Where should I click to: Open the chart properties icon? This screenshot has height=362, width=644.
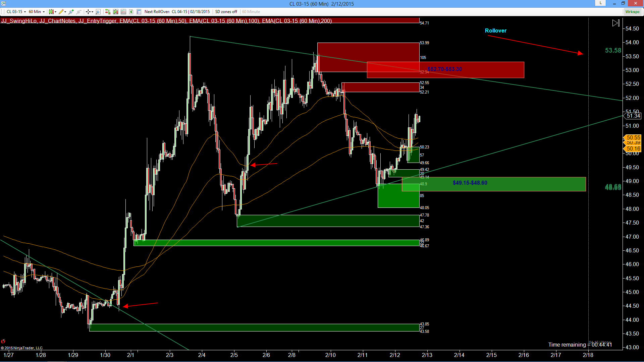[139, 12]
